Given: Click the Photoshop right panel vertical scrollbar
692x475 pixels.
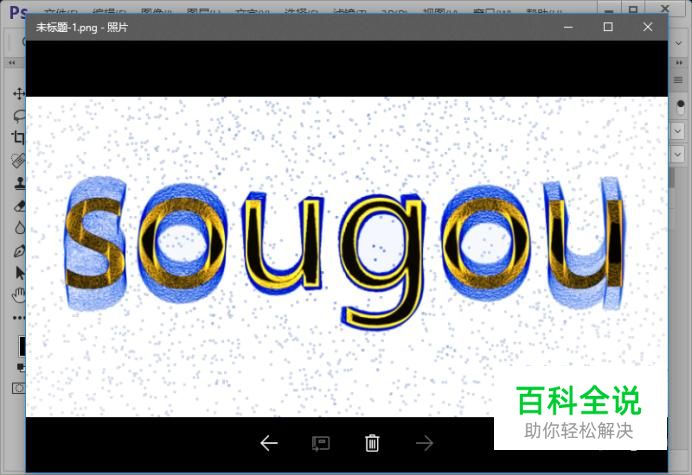Looking at the screenshot, I should [672, 178].
